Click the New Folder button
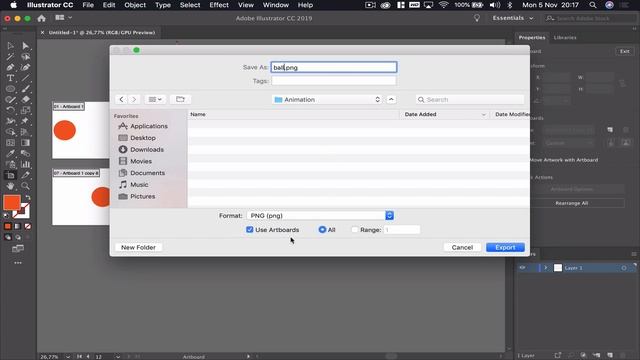The height and width of the screenshot is (360, 640). click(138, 247)
